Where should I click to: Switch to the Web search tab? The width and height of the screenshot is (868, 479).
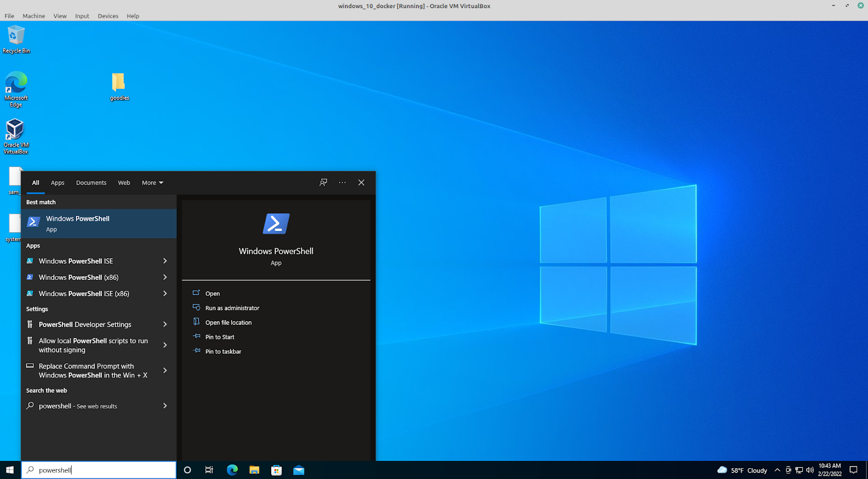(124, 183)
